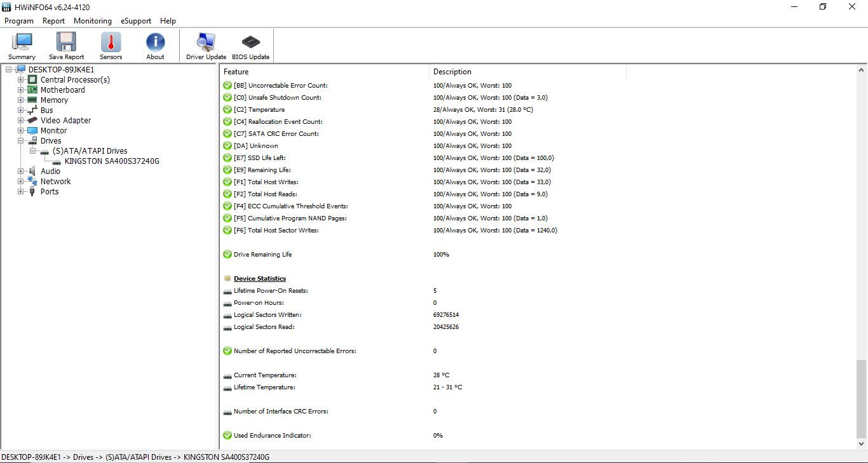
Task: Click the Drives tree icon
Action: click(32, 140)
